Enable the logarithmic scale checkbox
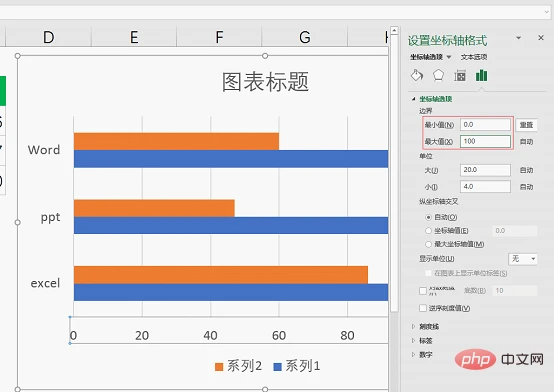 click(423, 291)
